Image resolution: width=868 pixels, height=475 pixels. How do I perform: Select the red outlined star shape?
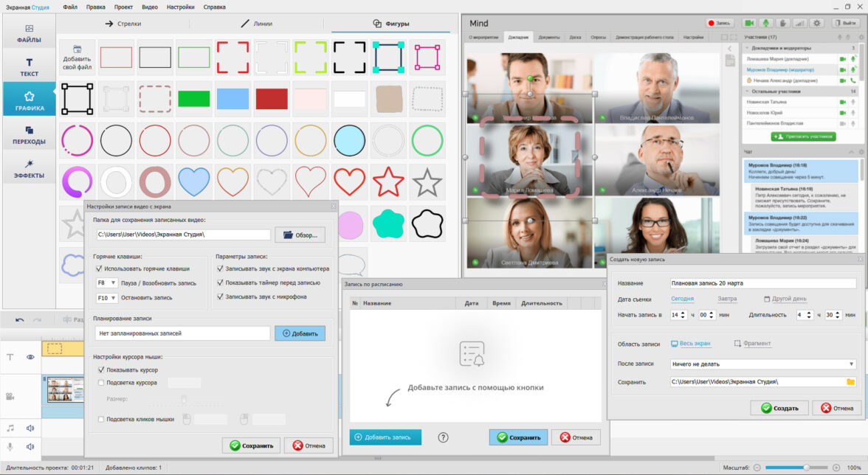388,181
